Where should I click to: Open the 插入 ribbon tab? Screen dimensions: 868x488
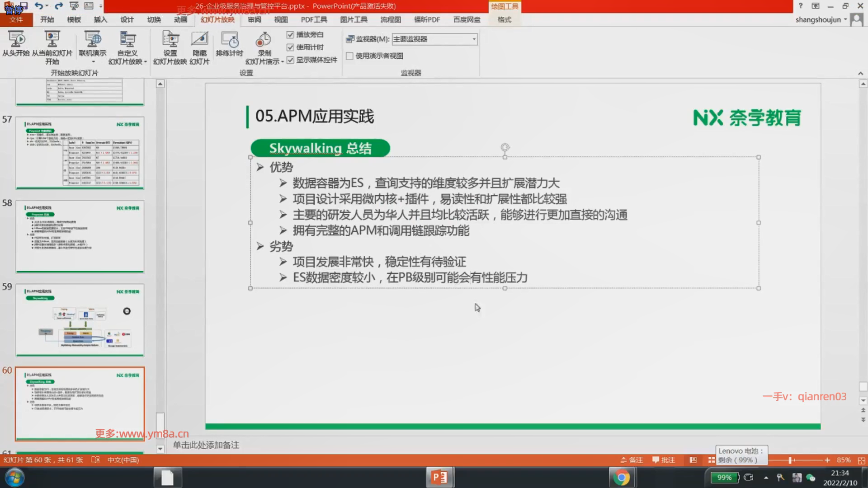pos(100,19)
